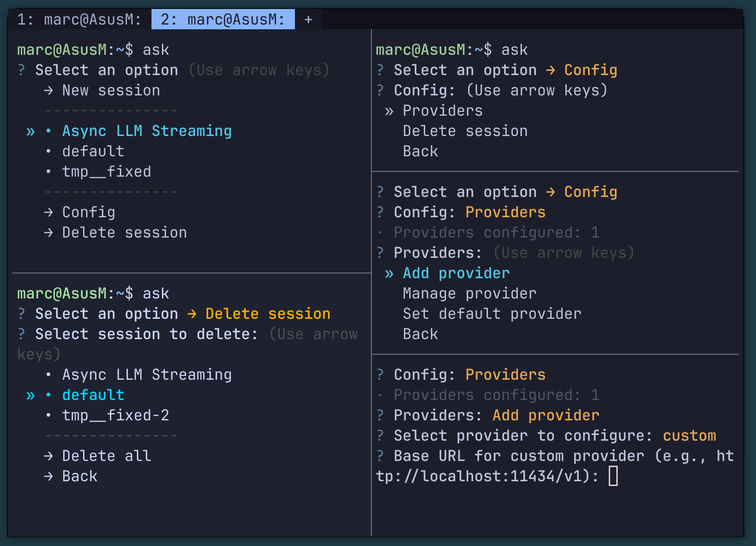
Task: Select Providers in Config menu
Action: point(443,111)
